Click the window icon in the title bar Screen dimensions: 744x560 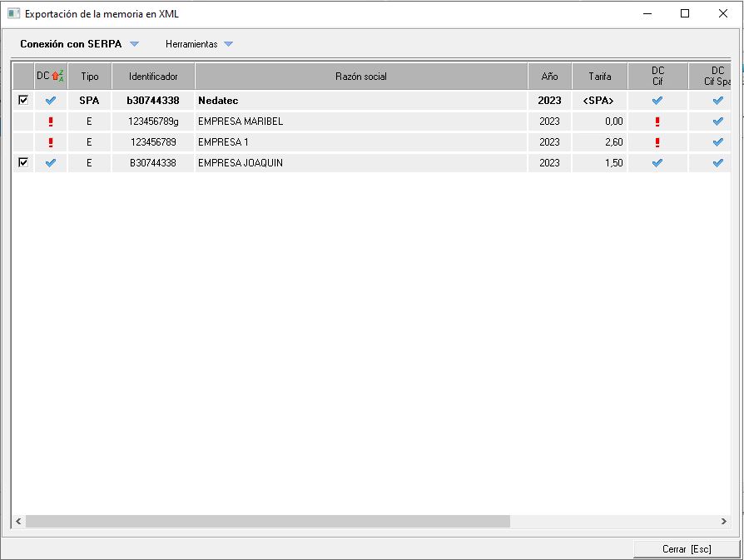(x=13, y=13)
